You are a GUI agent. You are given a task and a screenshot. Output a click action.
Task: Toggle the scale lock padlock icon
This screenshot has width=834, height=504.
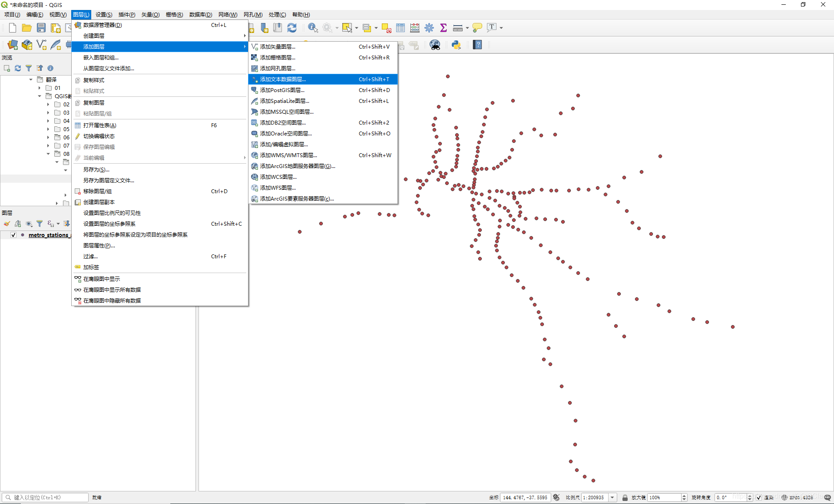(625, 497)
